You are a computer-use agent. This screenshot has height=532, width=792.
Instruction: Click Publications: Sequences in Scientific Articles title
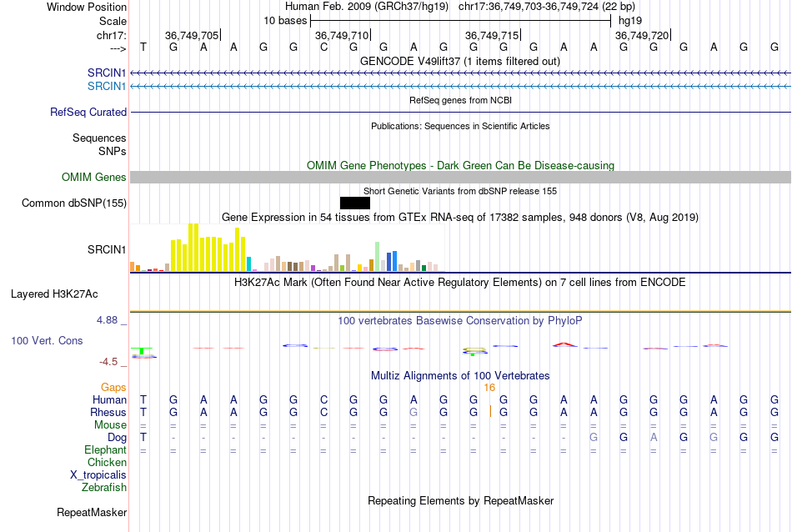(460, 126)
